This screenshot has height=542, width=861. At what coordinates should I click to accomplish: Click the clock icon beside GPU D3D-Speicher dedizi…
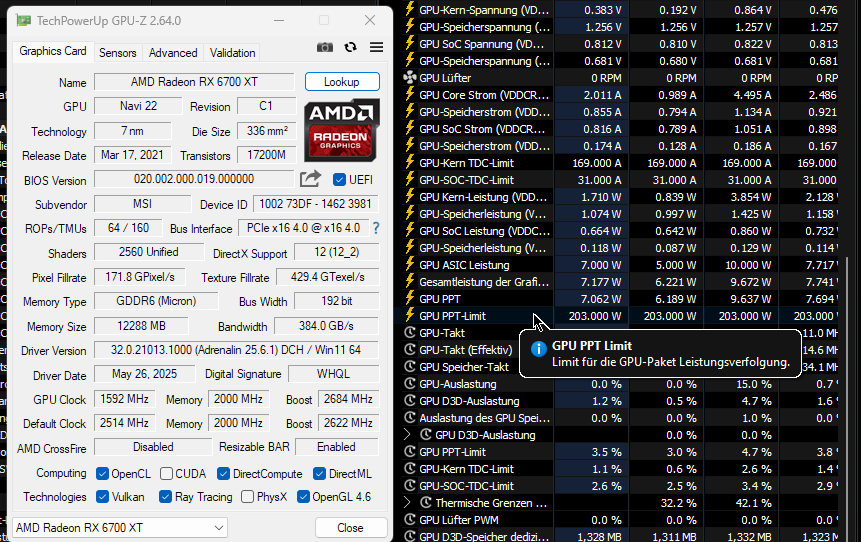pos(410,536)
